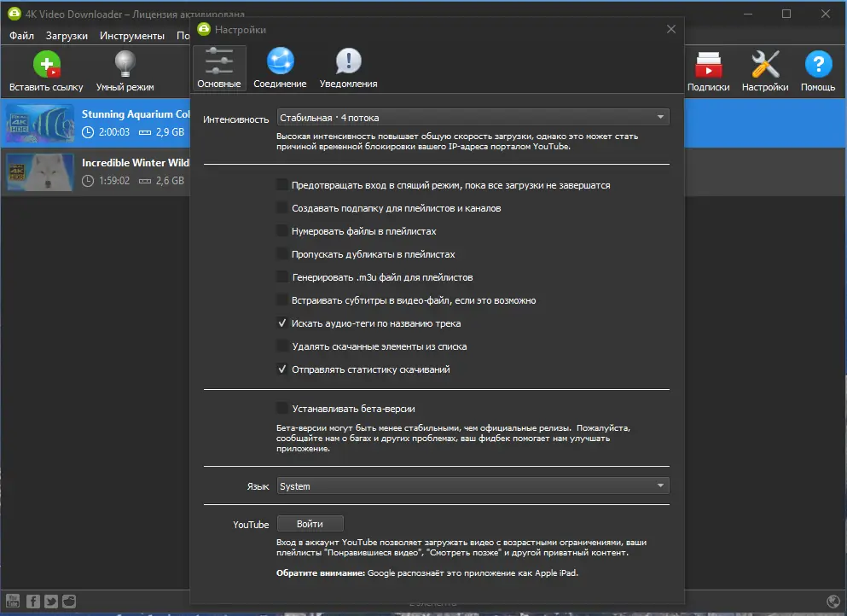847x616 pixels.
Task: Toggle Умный режим light bulb
Action: pos(125,65)
